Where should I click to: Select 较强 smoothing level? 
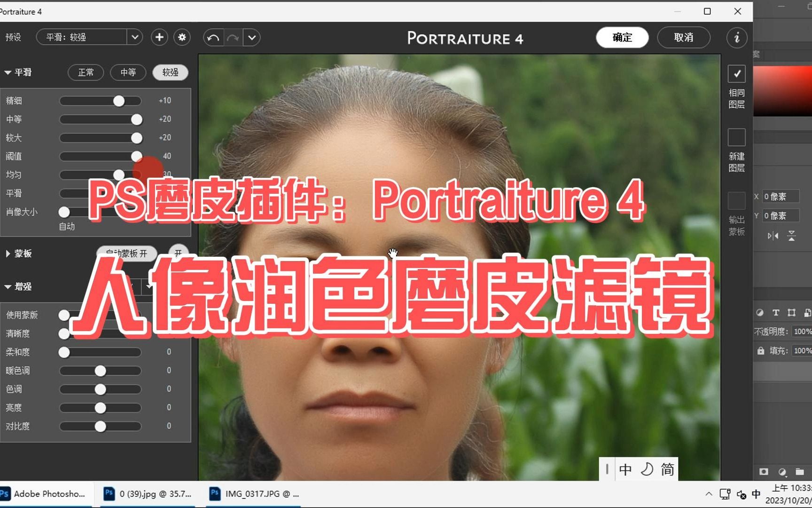coord(170,72)
